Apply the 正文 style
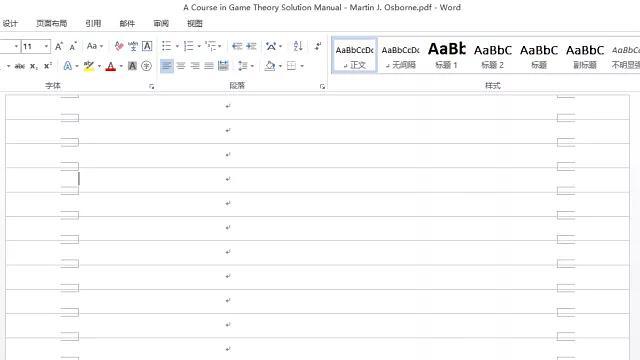The image size is (640, 360). (x=354, y=55)
